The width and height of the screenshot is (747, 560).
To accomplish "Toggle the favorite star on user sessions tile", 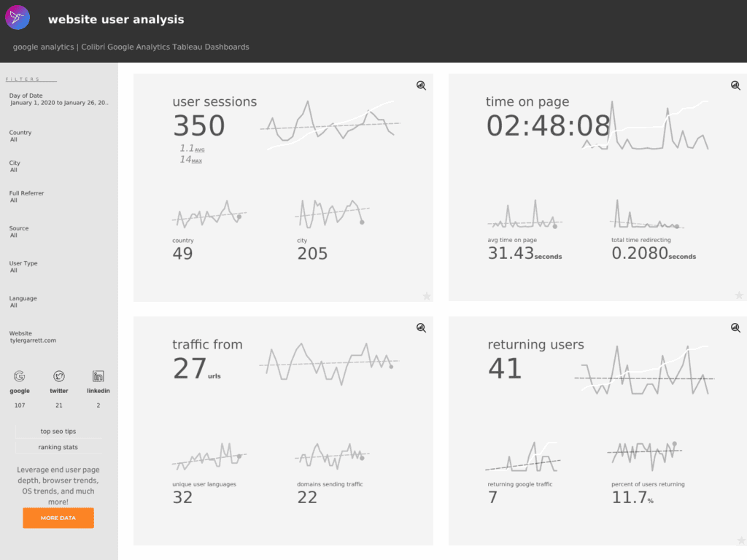I will pyautogui.click(x=427, y=295).
